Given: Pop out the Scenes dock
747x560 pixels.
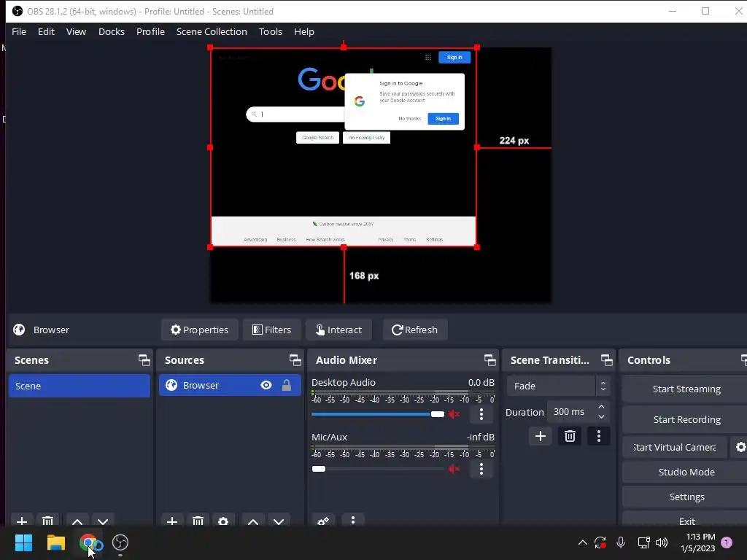Looking at the screenshot, I should coord(144,360).
